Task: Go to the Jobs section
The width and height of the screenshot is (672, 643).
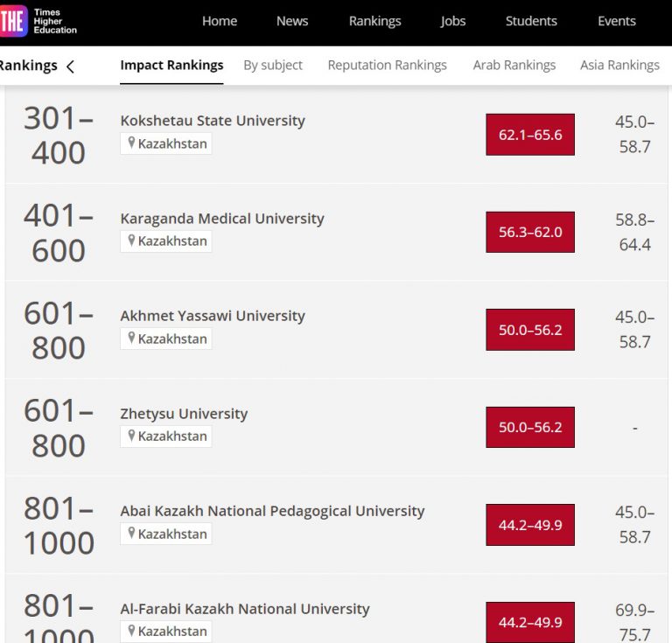Action: click(x=453, y=21)
